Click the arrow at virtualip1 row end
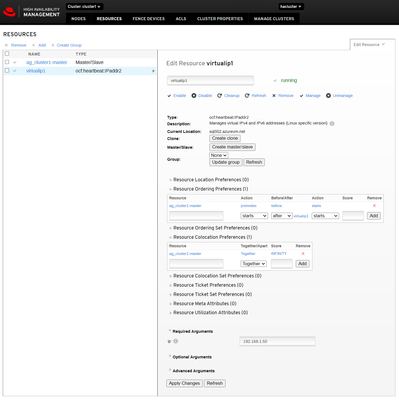 pos(153,71)
